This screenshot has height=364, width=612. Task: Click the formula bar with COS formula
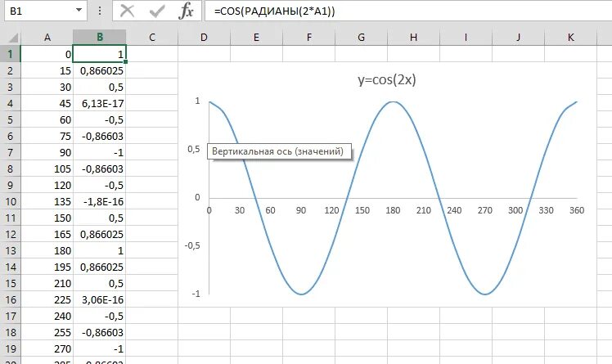(408, 11)
